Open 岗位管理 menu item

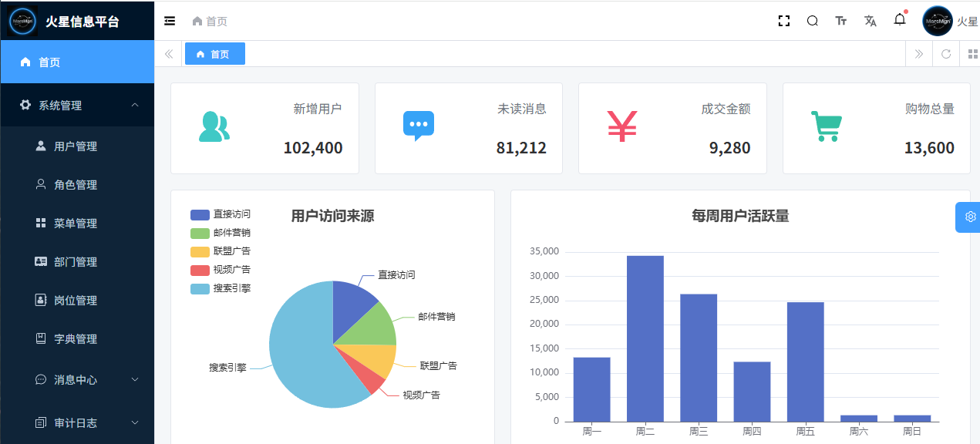(x=77, y=300)
